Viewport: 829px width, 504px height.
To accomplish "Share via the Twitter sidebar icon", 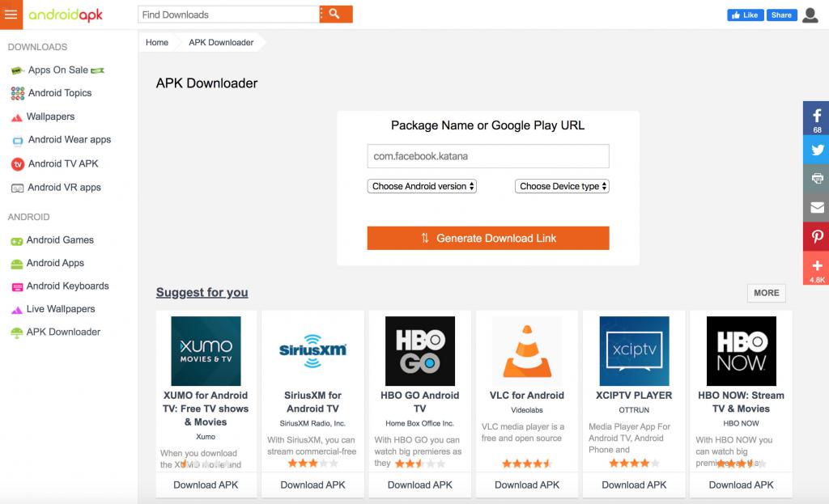I will (x=816, y=150).
